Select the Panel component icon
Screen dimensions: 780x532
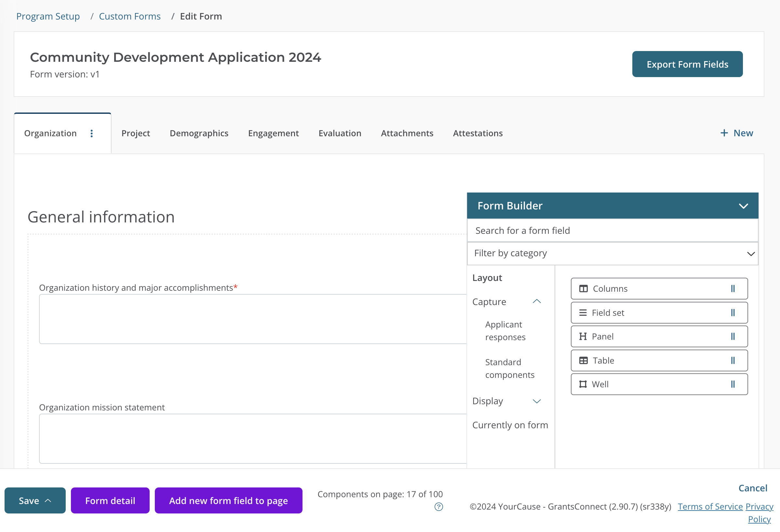click(583, 337)
